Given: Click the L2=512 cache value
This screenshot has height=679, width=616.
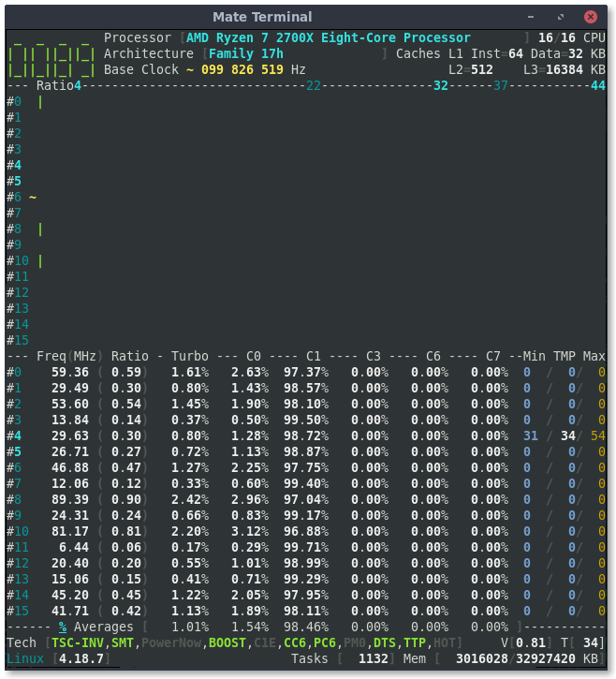Looking at the screenshot, I should pyautogui.click(x=471, y=69).
